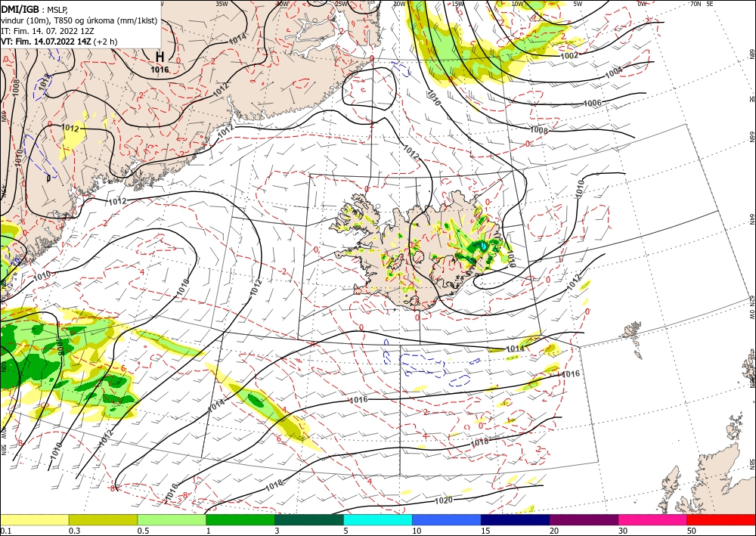Click the 'vindur (10m), T850 og úrkoma' line
Image resolution: width=756 pixels, height=536 pixels.
point(79,20)
